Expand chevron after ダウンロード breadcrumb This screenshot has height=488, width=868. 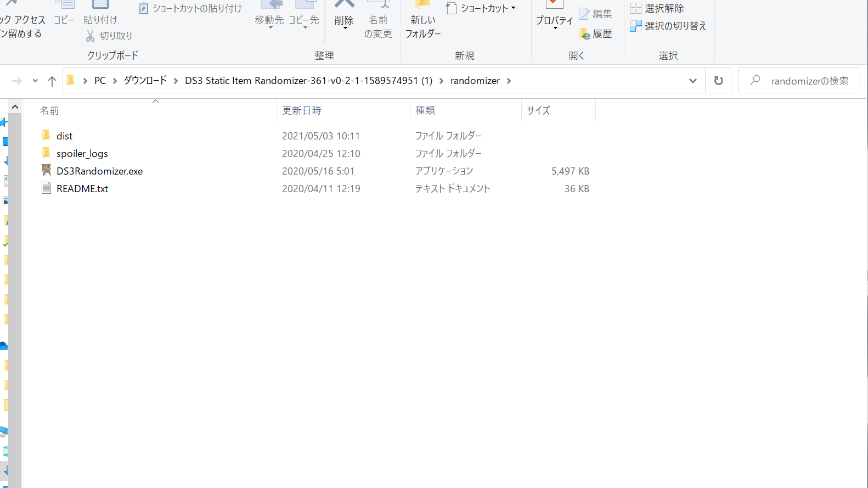[176, 81]
